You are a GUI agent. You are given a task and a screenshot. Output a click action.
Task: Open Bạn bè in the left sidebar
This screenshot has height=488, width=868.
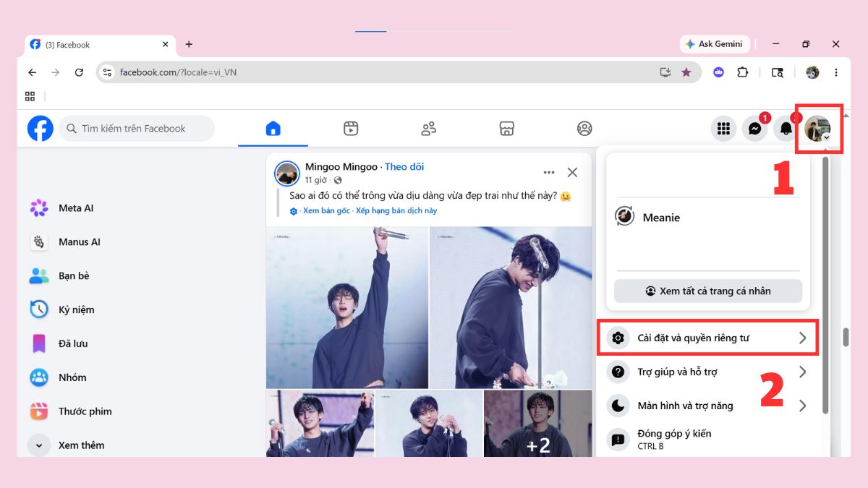(x=59, y=276)
